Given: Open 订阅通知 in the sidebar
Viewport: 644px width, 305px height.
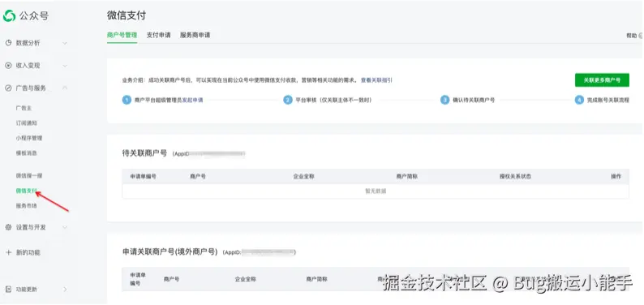Looking at the screenshot, I should (x=27, y=122).
